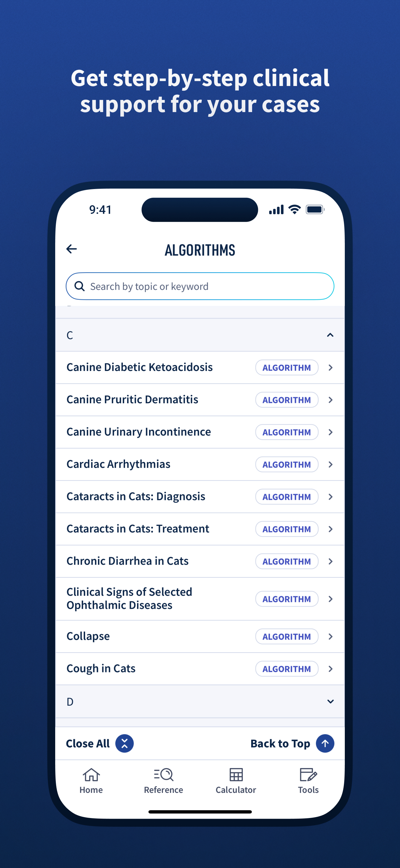Click the search by topic field
Viewport: 400px width, 868px height.
(x=200, y=286)
